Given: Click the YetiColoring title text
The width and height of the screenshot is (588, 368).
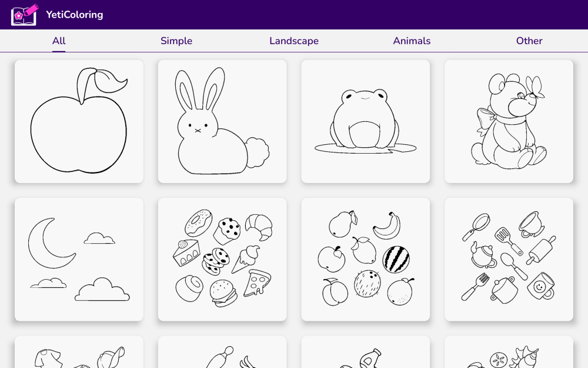Looking at the screenshot, I should click(x=75, y=15).
